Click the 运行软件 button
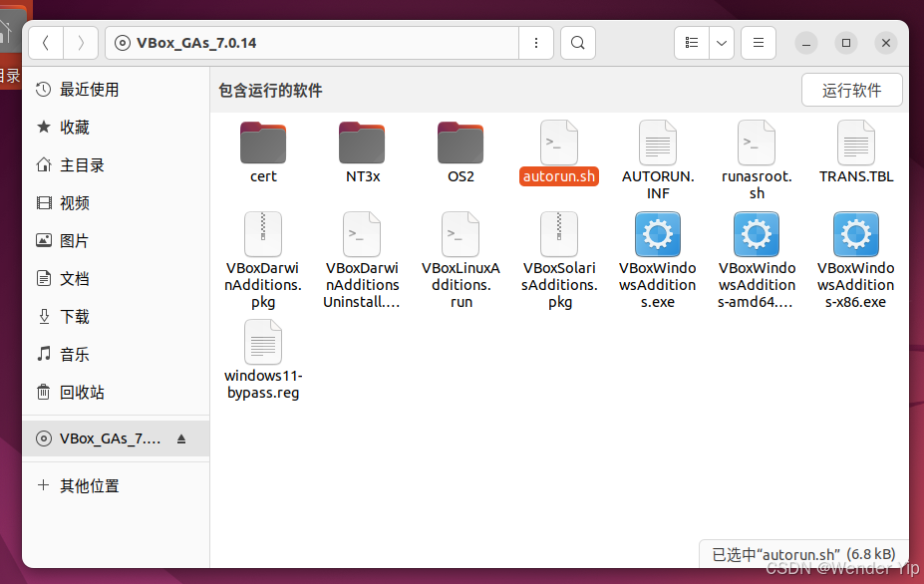This screenshot has width=924, height=584. (851, 90)
